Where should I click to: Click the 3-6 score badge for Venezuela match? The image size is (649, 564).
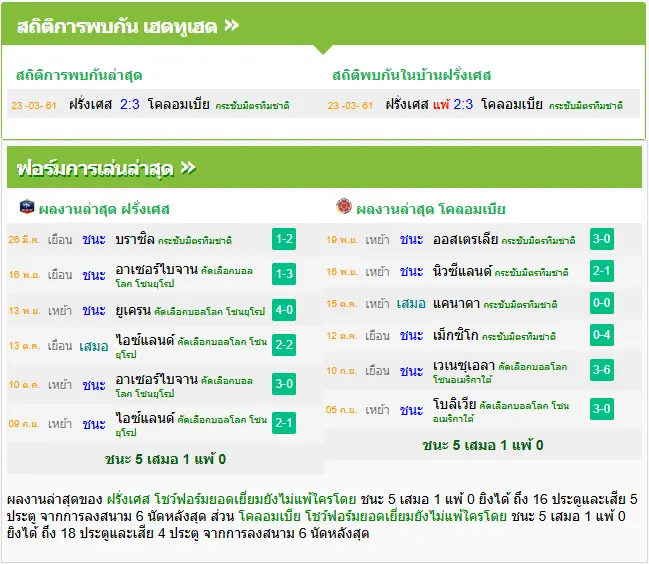point(601,370)
